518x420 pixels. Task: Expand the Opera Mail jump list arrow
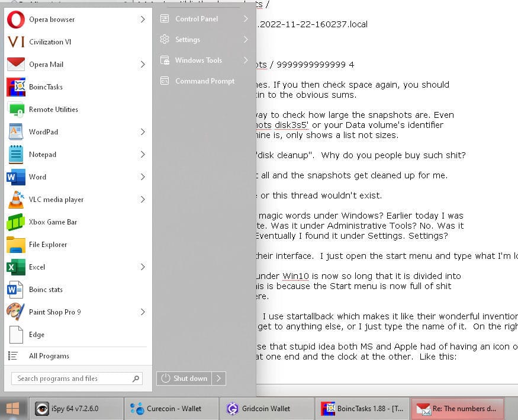(x=143, y=65)
